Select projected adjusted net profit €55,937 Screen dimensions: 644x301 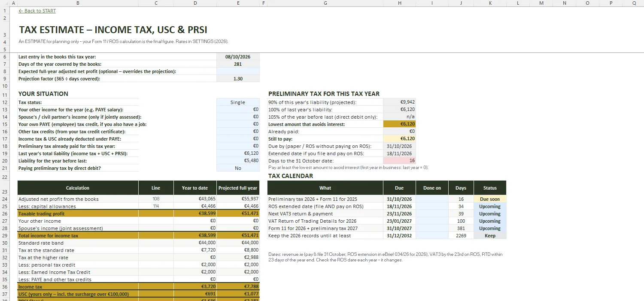tap(238, 199)
